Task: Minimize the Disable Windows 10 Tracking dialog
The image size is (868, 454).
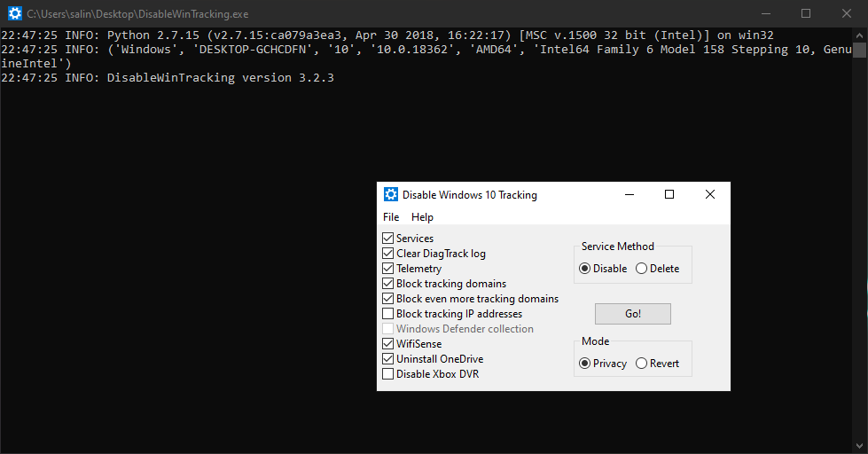Action: click(x=629, y=194)
